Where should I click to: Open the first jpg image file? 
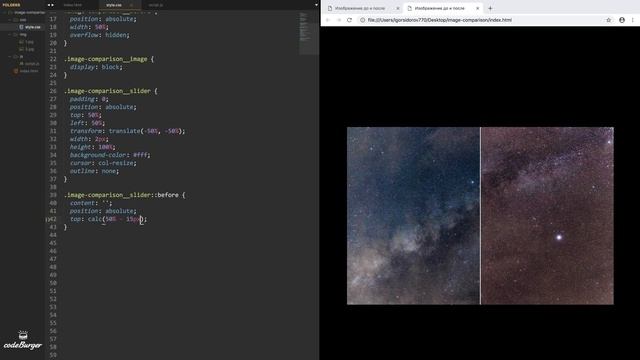(27, 42)
